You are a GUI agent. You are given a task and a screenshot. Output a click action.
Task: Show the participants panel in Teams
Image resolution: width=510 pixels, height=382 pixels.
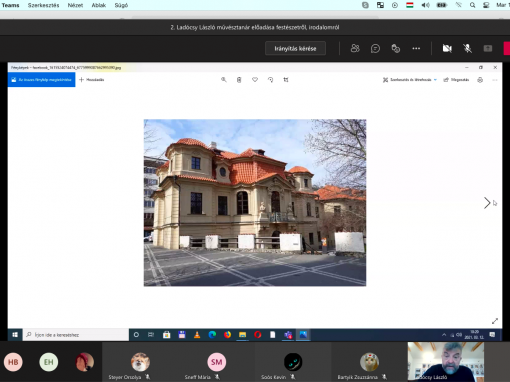point(355,49)
